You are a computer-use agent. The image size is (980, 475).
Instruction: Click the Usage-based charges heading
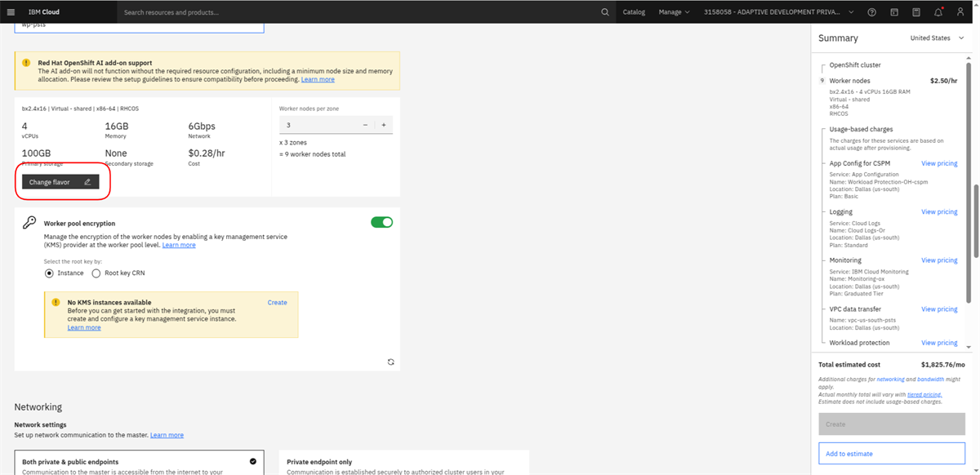[x=861, y=129]
